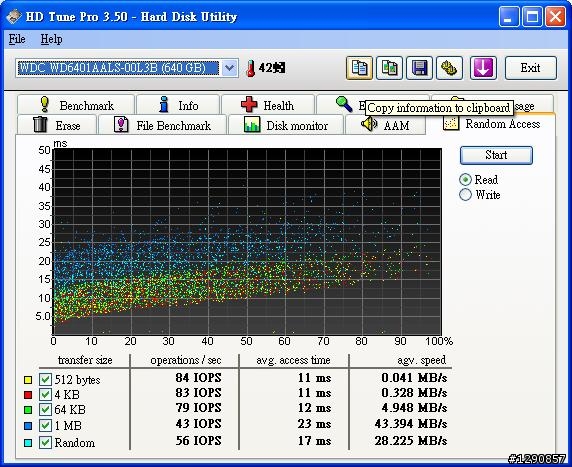Open the File menu
The width and height of the screenshot is (572, 467).
pyautogui.click(x=17, y=39)
